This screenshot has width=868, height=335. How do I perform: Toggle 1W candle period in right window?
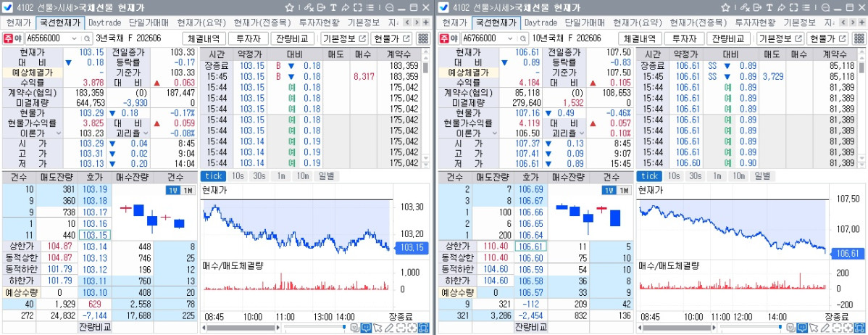(609, 191)
